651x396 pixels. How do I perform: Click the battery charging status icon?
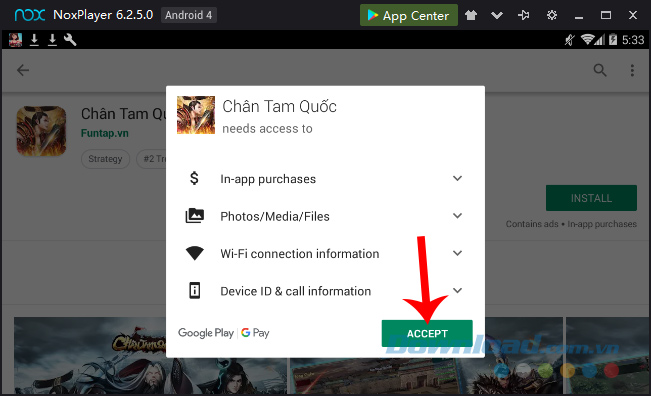[613, 40]
